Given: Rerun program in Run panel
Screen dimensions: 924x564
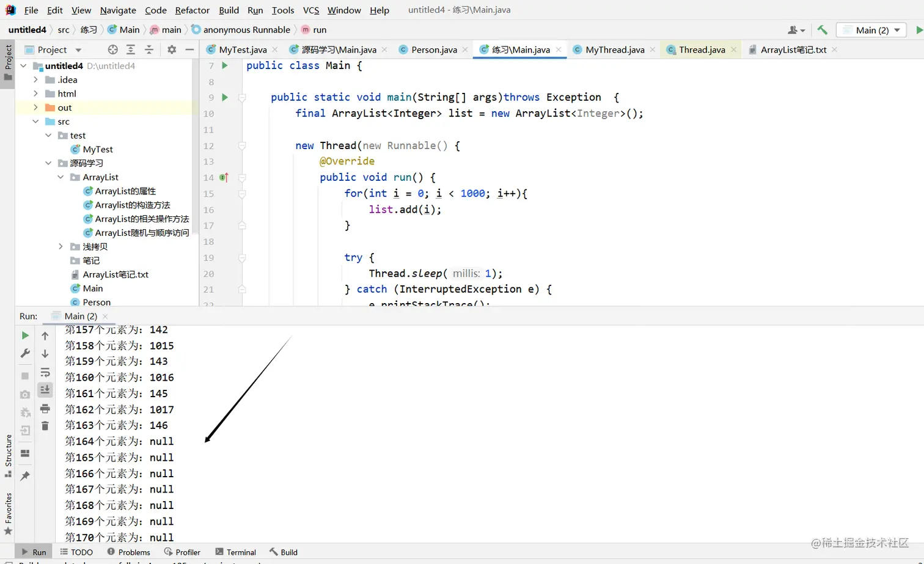Looking at the screenshot, I should (x=25, y=335).
